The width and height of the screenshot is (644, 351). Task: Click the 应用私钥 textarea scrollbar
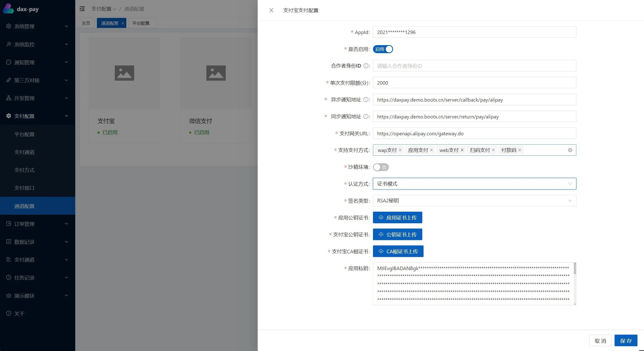(575, 269)
